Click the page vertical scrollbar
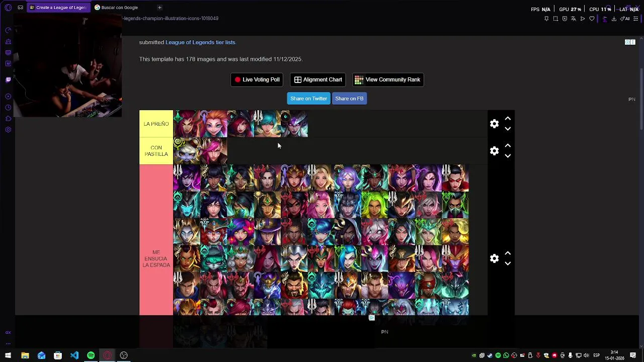Image resolution: width=644 pixels, height=362 pixels. click(641, 98)
